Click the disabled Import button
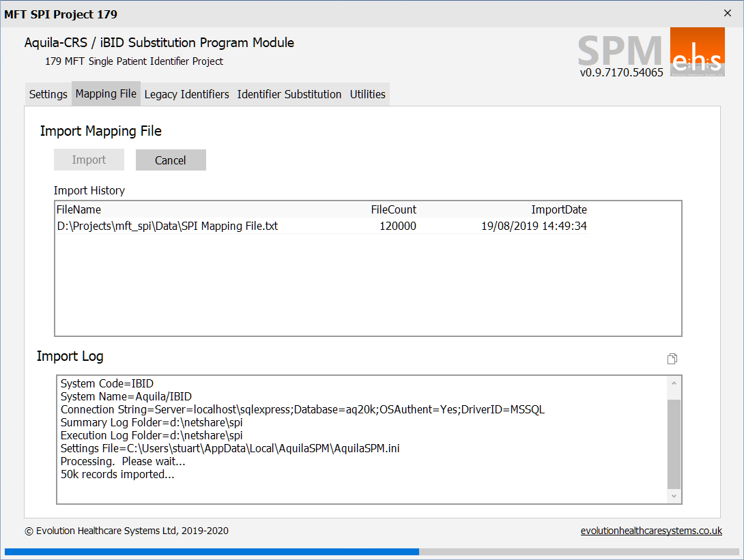744x560 pixels. [x=89, y=160]
